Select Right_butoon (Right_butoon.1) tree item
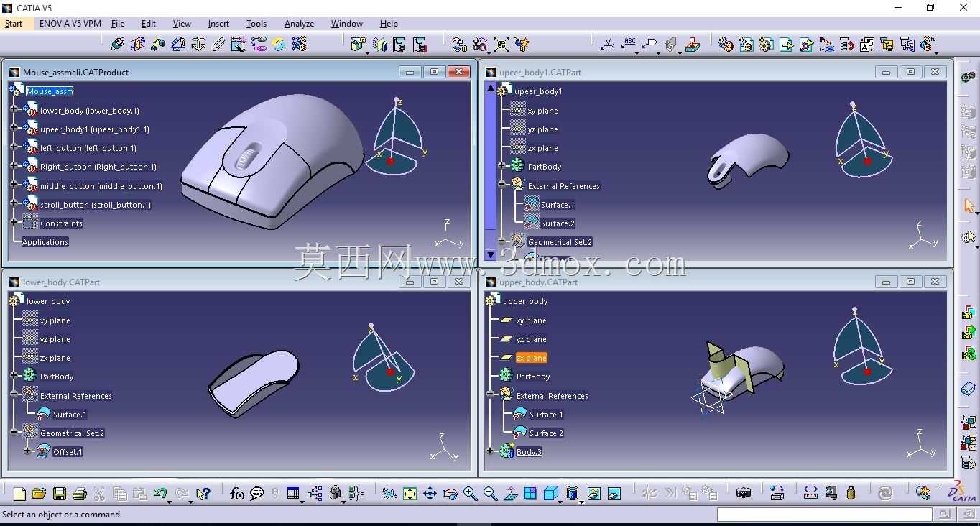Viewport: 980px width, 526px height. (x=98, y=167)
